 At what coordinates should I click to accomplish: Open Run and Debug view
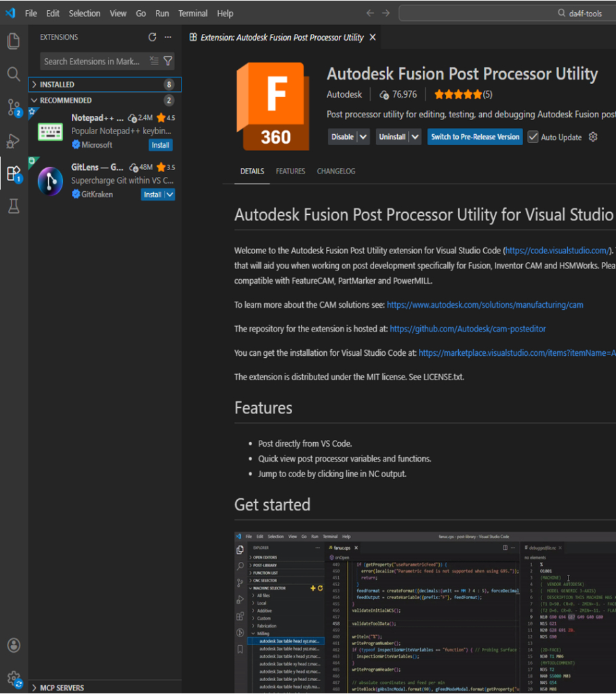coord(14,140)
